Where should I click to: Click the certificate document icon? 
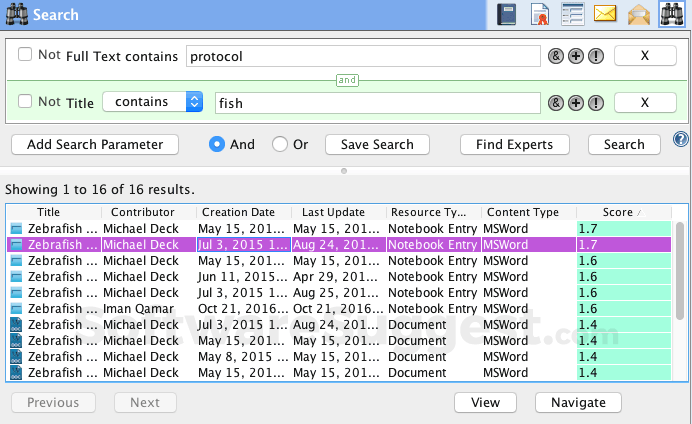540,14
